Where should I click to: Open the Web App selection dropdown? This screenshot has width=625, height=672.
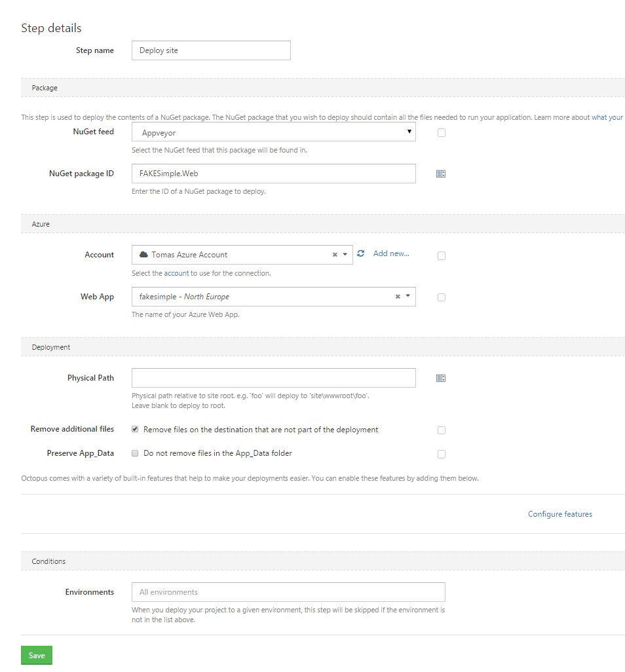pos(407,296)
